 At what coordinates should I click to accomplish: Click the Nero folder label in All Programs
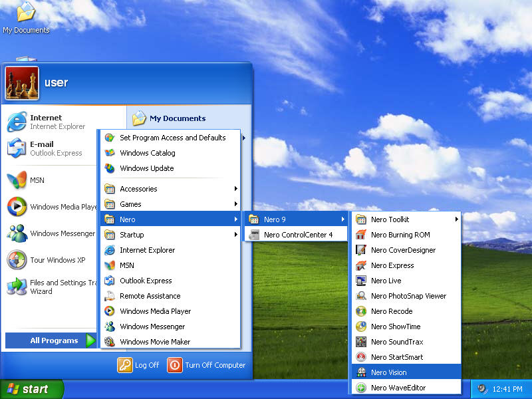(128, 219)
